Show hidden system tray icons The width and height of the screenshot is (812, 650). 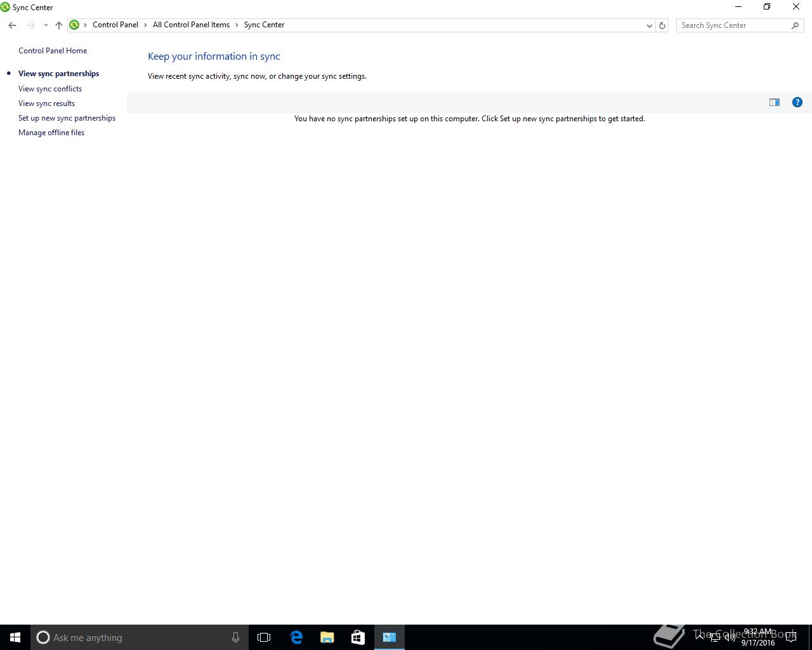[700, 637]
